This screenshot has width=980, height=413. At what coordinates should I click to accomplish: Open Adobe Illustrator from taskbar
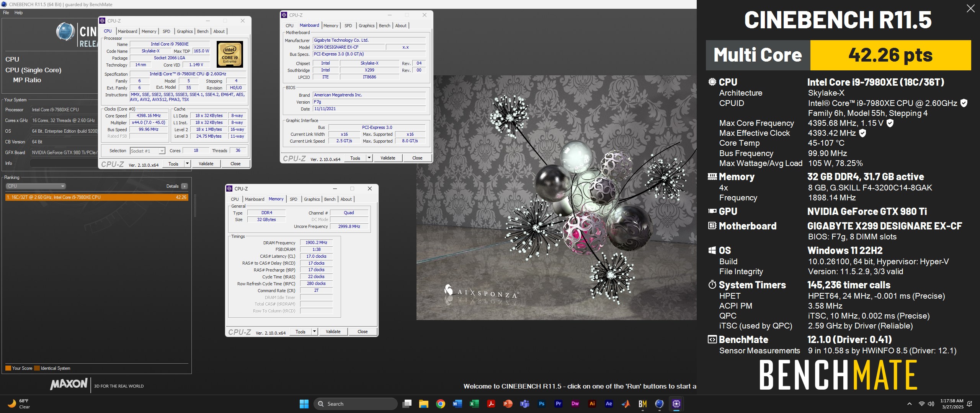pyautogui.click(x=592, y=404)
